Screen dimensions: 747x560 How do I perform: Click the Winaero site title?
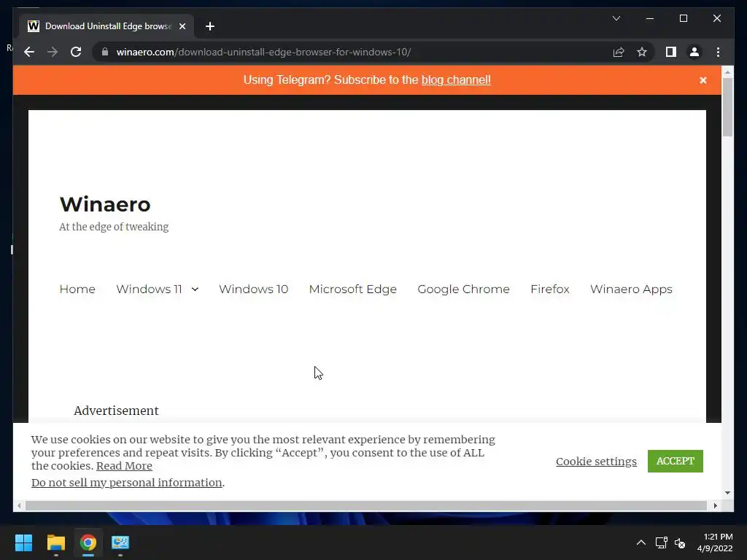105,204
